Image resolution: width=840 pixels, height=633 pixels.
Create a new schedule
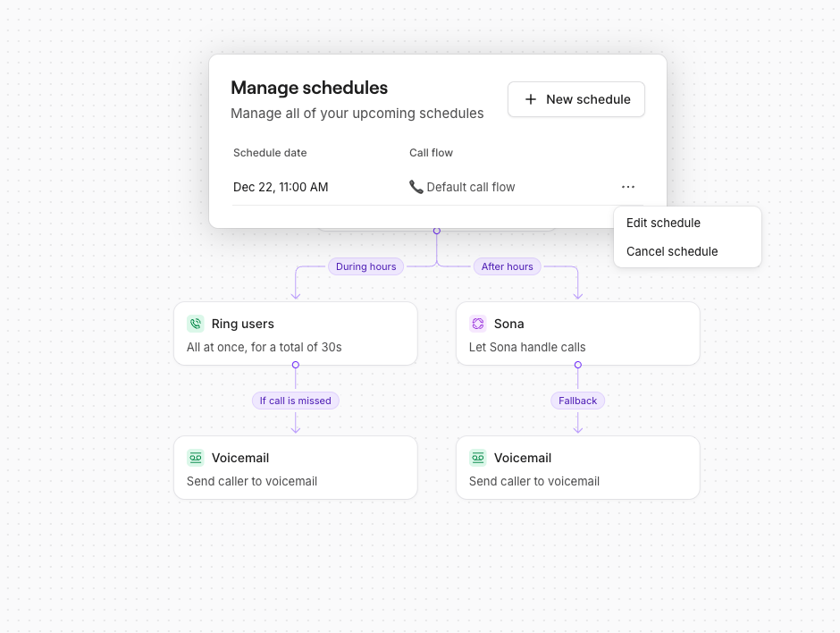[575, 99]
